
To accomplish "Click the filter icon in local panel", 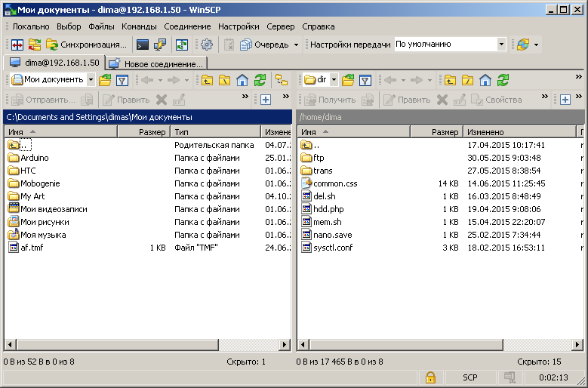I will click(x=122, y=80).
